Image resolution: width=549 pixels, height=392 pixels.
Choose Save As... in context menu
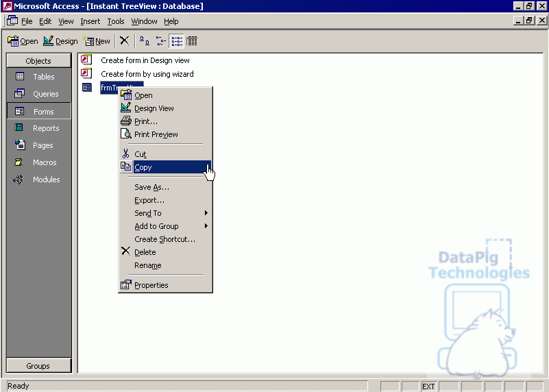166,187
